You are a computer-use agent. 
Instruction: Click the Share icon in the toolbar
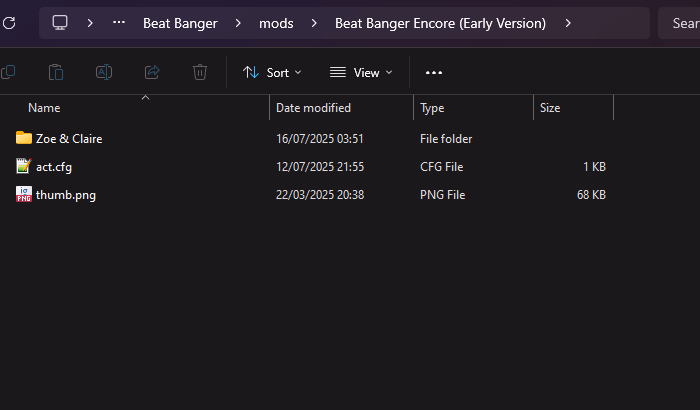pos(152,72)
